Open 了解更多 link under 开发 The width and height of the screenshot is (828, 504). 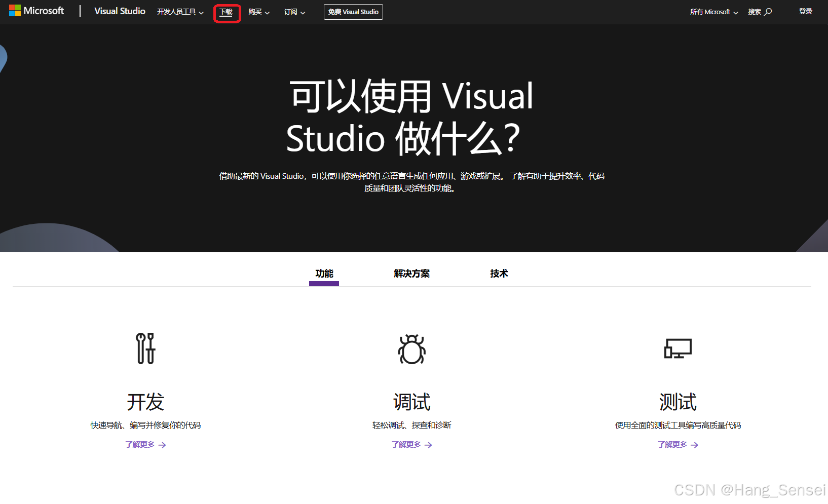coord(145,445)
